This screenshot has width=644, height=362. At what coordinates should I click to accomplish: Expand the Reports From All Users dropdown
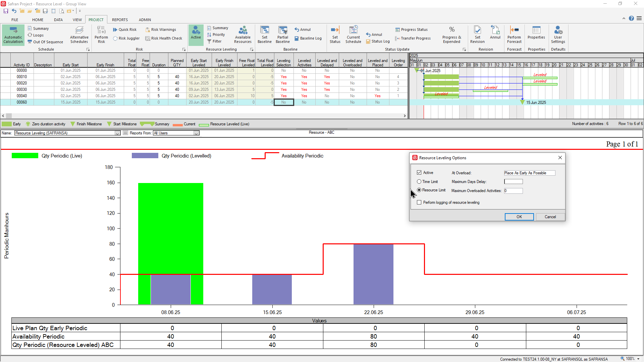(196, 133)
